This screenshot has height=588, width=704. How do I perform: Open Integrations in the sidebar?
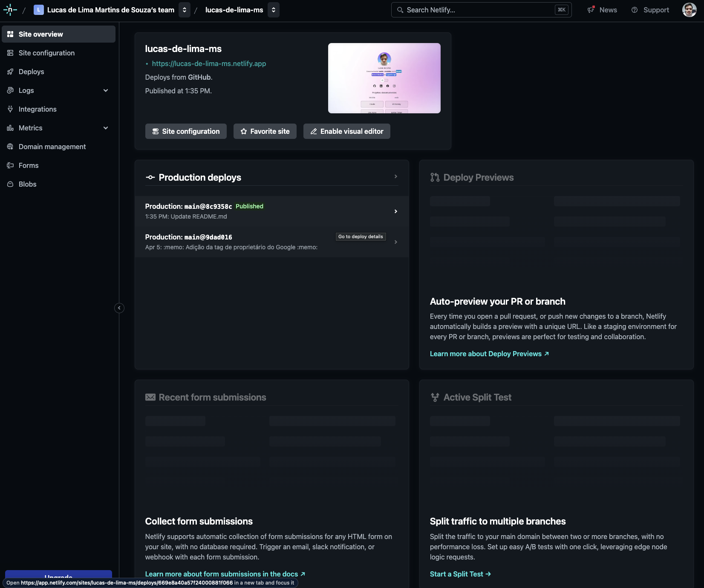59,109
